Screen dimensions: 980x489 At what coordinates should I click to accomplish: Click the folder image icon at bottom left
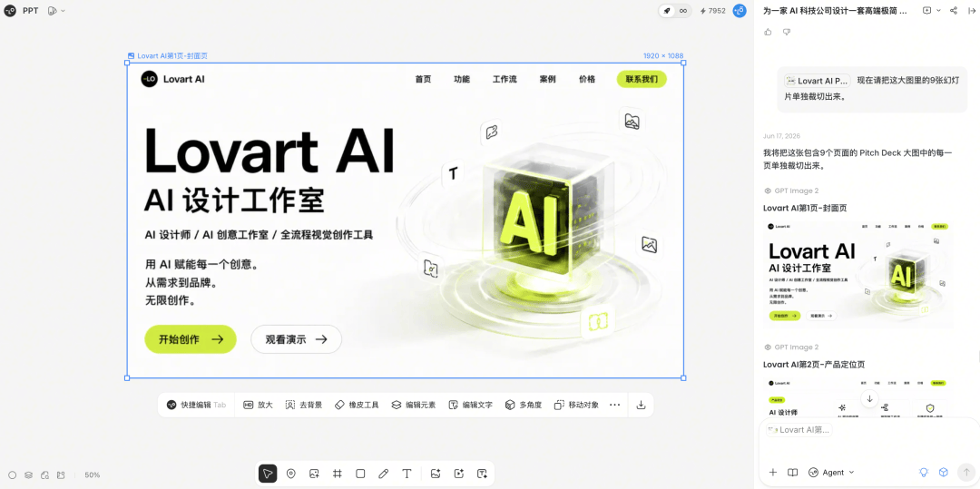(61, 474)
